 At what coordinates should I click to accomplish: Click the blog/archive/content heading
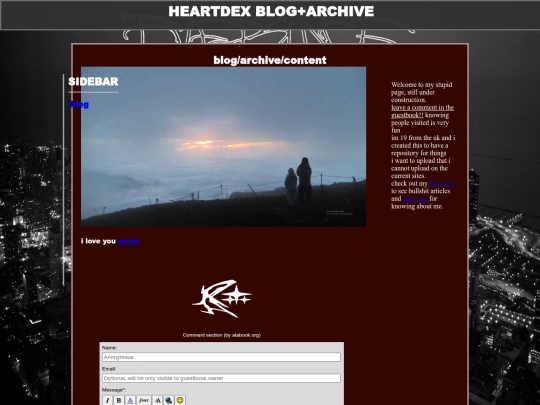270,60
